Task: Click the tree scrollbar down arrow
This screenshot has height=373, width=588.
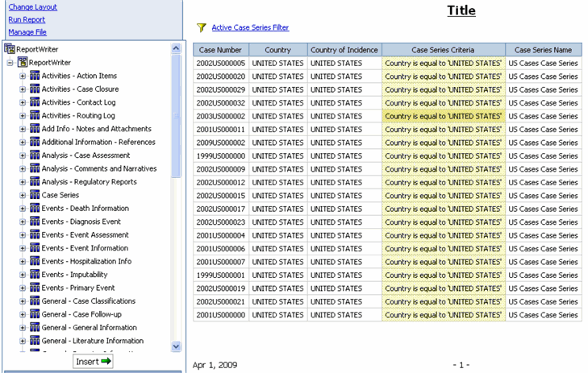Action: tap(176, 346)
